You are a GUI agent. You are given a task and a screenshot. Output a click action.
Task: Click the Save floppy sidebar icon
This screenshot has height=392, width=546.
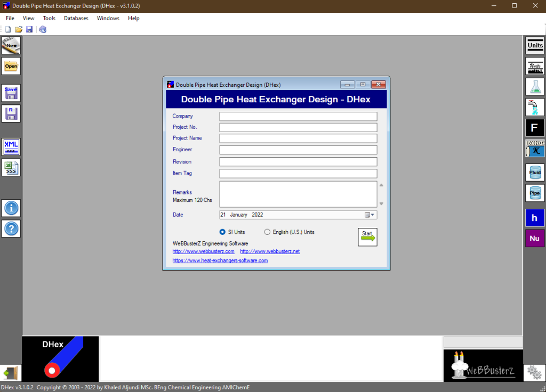(x=11, y=93)
